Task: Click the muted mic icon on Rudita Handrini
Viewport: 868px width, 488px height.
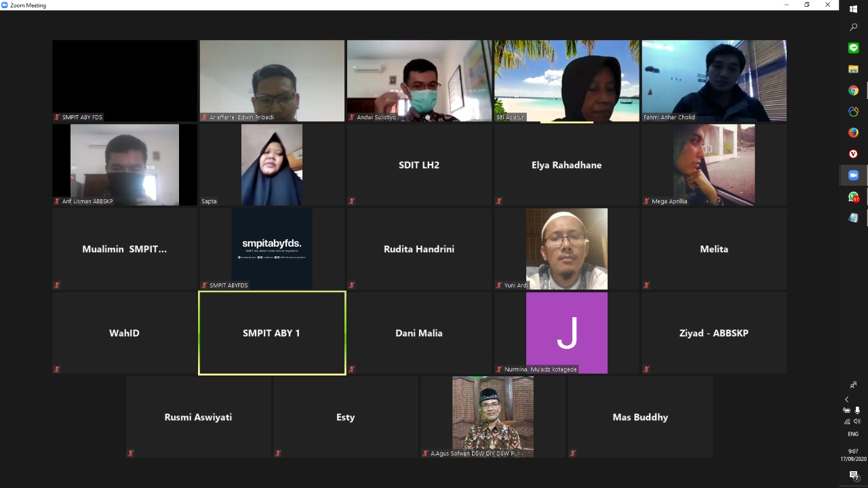Action: (352, 285)
